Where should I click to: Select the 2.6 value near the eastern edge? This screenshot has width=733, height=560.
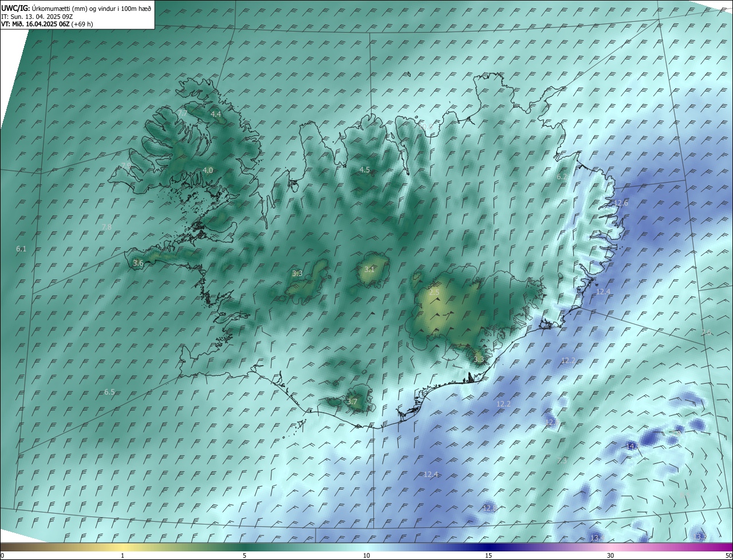point(707,333)
